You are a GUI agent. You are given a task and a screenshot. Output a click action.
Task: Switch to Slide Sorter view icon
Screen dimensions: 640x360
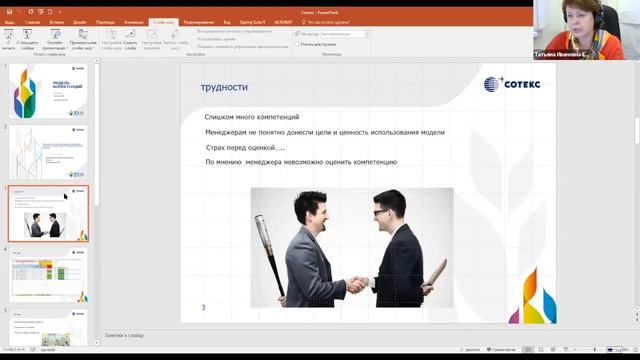tap(541, 350)
